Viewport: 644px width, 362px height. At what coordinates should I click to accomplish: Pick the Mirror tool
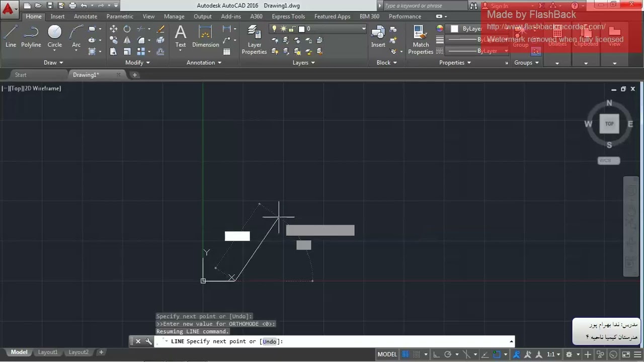point(127,40)
